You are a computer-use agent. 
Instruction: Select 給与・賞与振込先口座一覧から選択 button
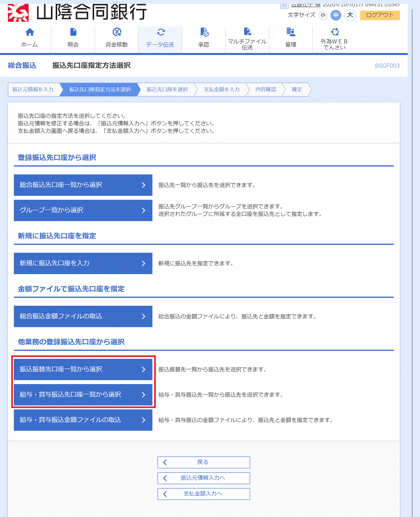tap(83, 394)
